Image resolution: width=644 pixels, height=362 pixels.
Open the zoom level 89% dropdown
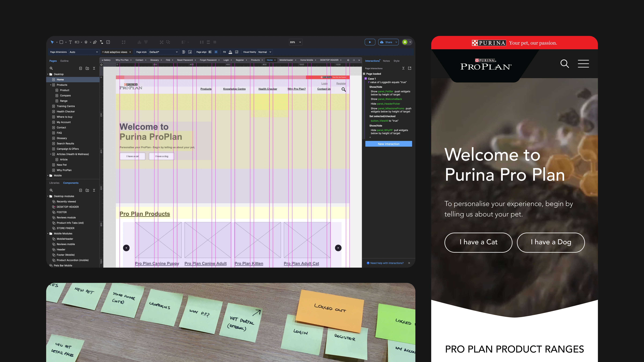(295, 42)
